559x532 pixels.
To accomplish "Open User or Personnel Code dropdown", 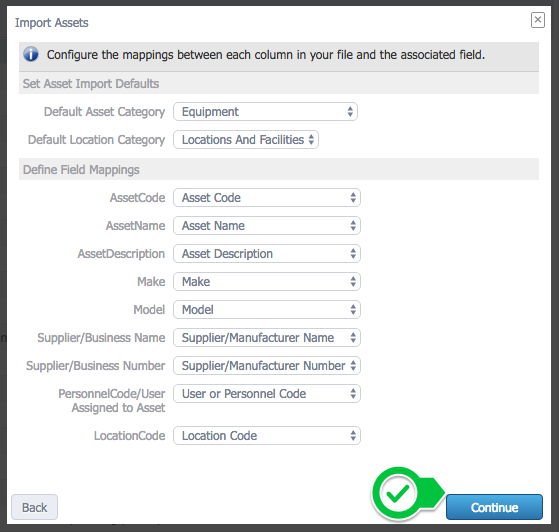I will 267,394.
